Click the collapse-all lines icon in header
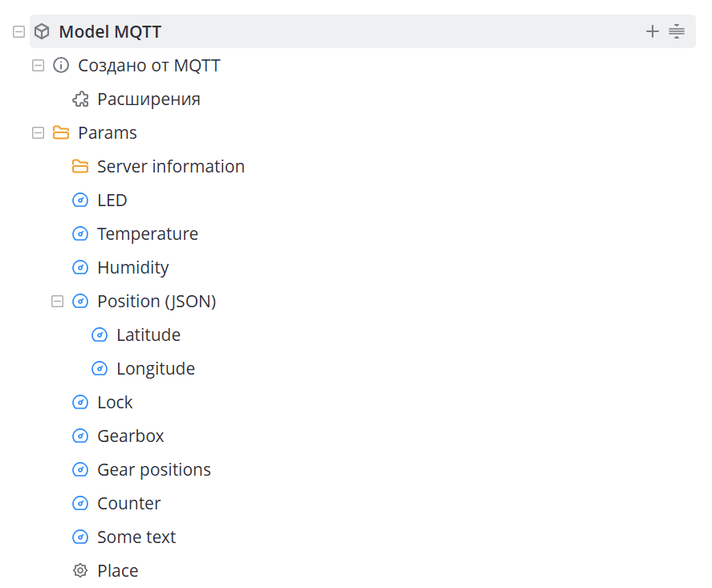This screenshot has height=588, width=712. tap(676, 31)
